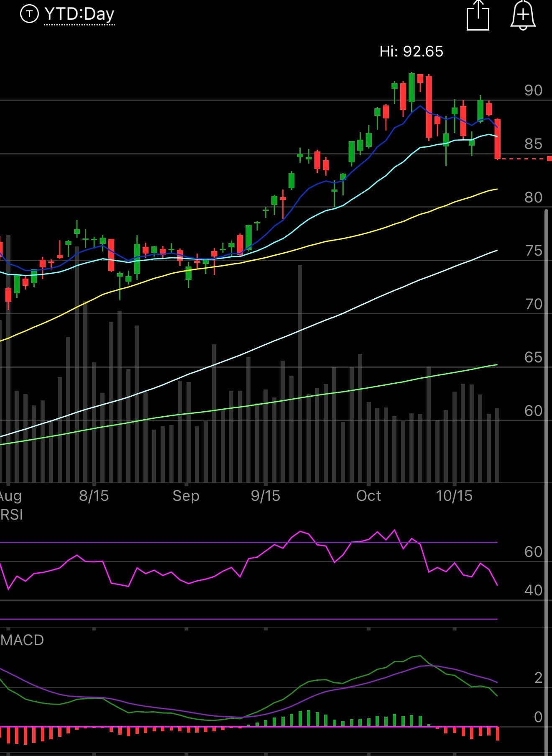Tap the MACD 0 level label
The image size is (552, 756).
(538, 717)
